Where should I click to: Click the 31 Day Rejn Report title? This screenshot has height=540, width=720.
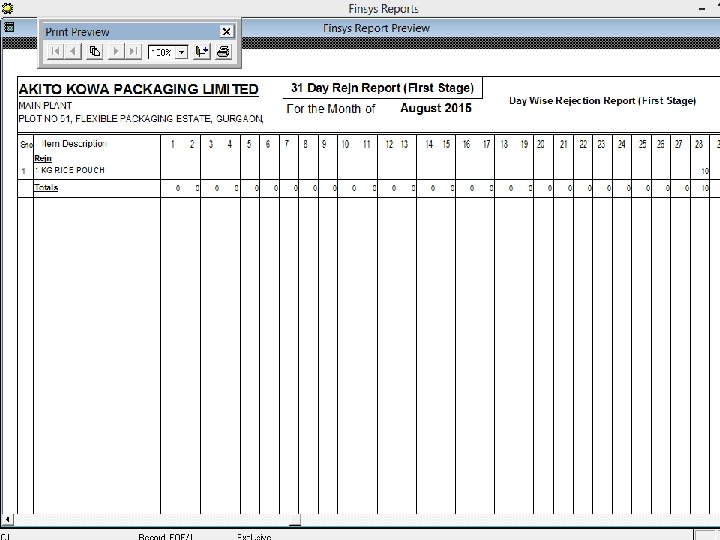pos(382,88)
